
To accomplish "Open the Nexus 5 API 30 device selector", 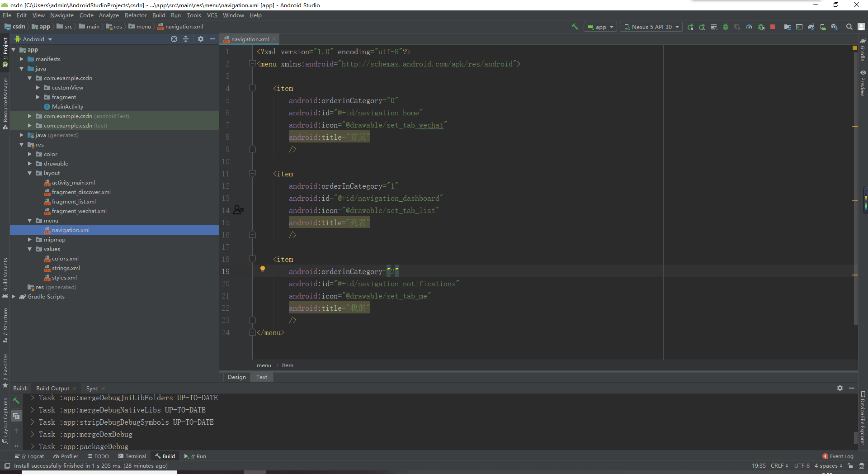I will tap(651, 27).
